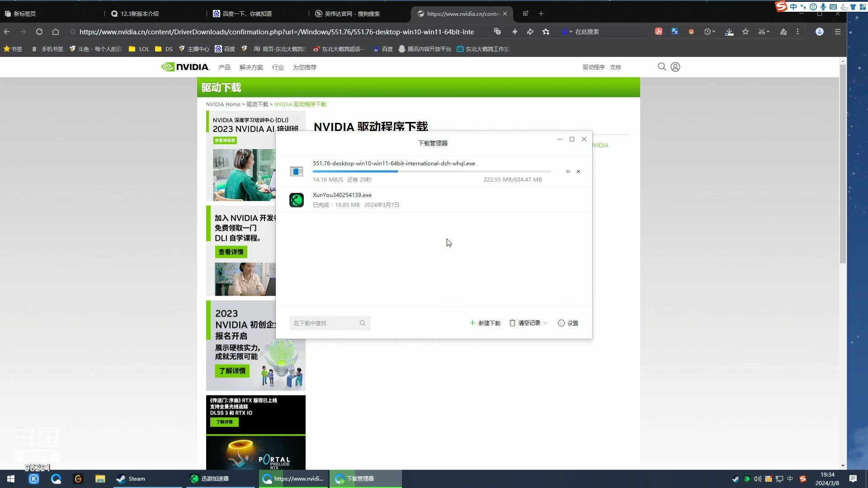Click the New Download button
Image resolution: width=868 pixels, height=488 pixels.
click(485, 323)
